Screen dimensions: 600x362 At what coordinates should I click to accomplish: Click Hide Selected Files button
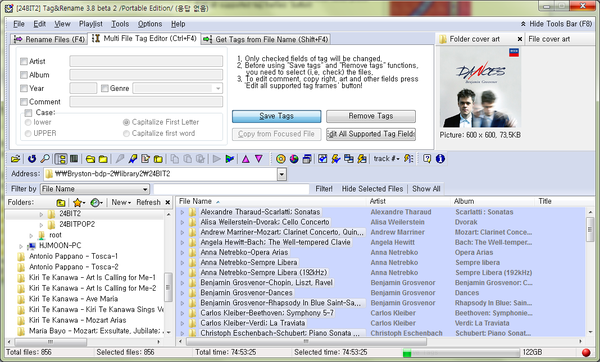tap(372, 189)
